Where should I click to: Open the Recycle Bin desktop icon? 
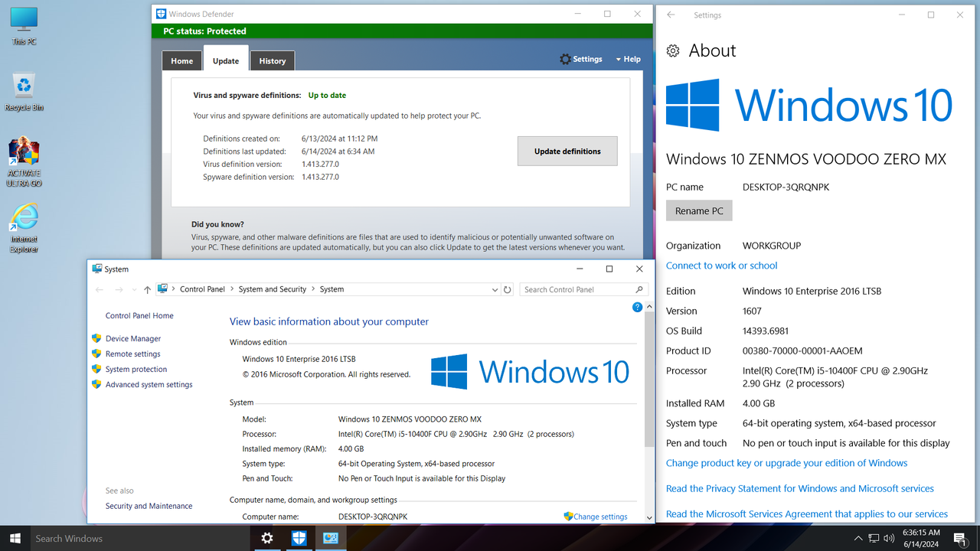[x=24, y=91]
